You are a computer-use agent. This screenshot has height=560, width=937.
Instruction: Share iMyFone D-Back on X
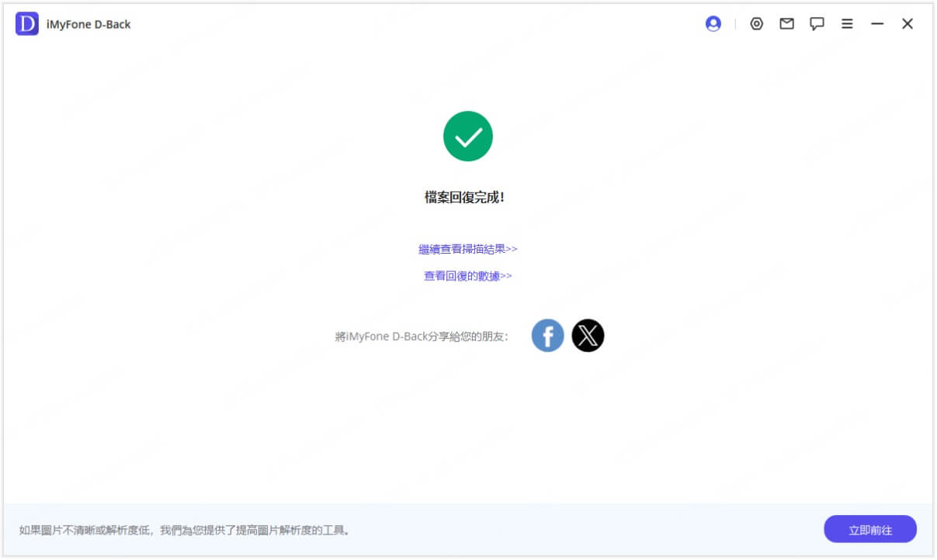pyautogui.click(x=588, y=335)
